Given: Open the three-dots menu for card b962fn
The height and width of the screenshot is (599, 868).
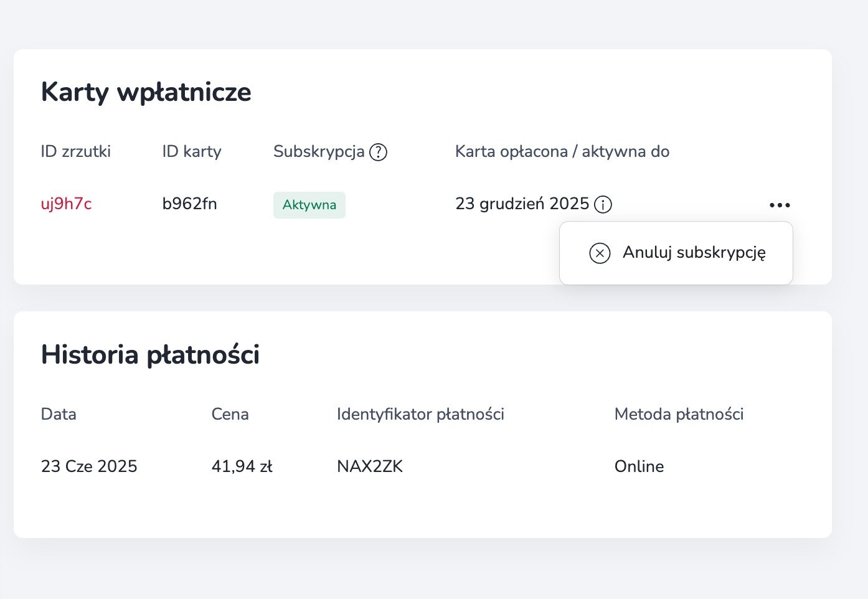Looking at the screenshot, I should (780, 205).
